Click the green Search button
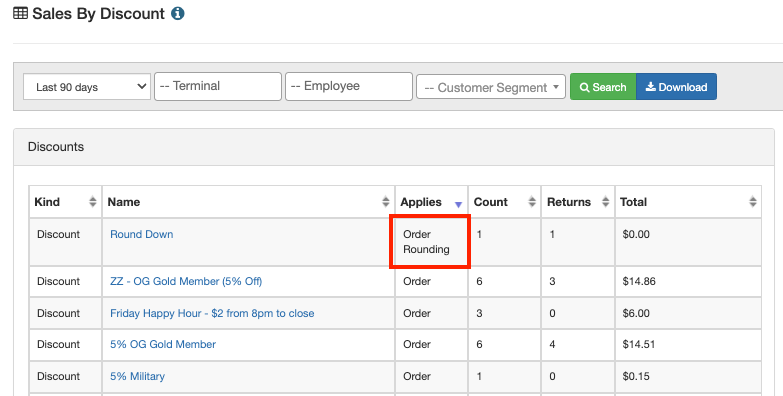 [x=603, y=86]
